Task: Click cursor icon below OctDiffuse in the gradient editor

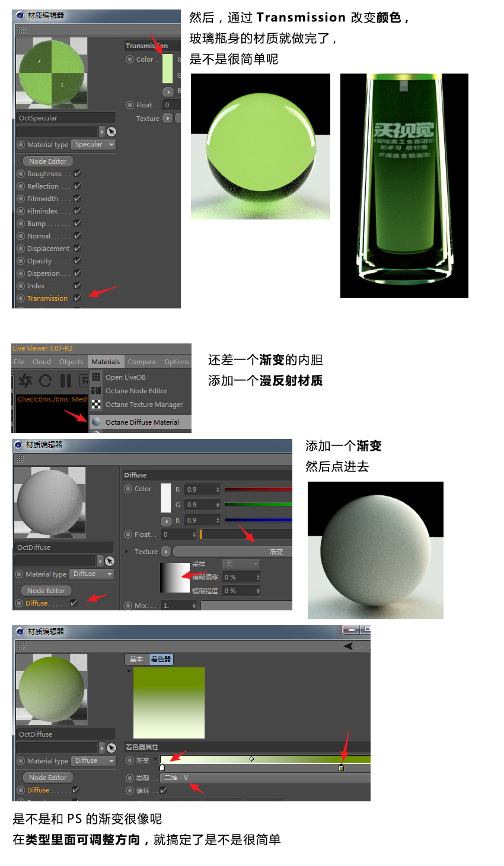Action: (x=111, y=748)
